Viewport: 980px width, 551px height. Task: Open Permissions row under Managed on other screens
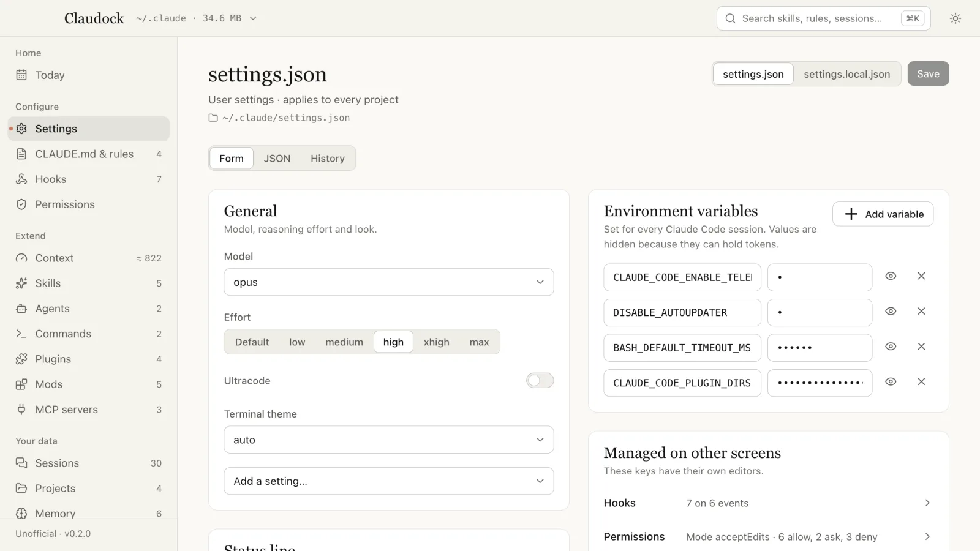tap(768, 536)
